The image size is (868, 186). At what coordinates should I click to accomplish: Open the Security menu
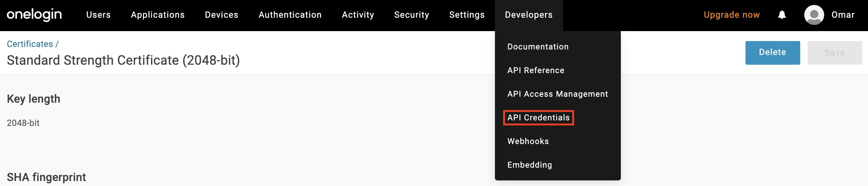tap(411, 15)
